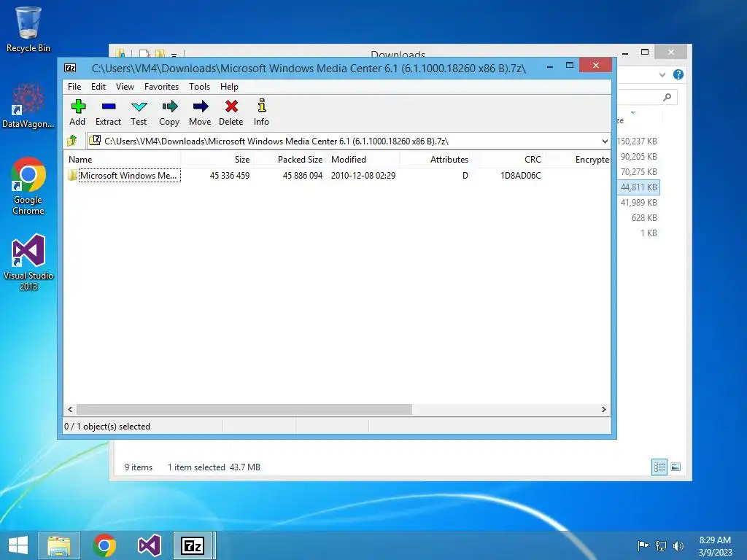The width and height of the screenshot is (747, 560).
Task: Sort by the CRC column header
Action: [x=508, y=160]
